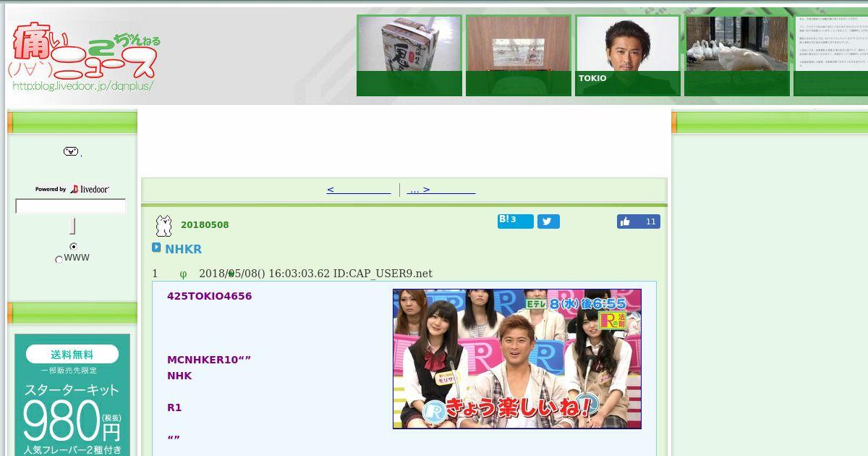Open the article title NHKR link

[x=183, y=249]
